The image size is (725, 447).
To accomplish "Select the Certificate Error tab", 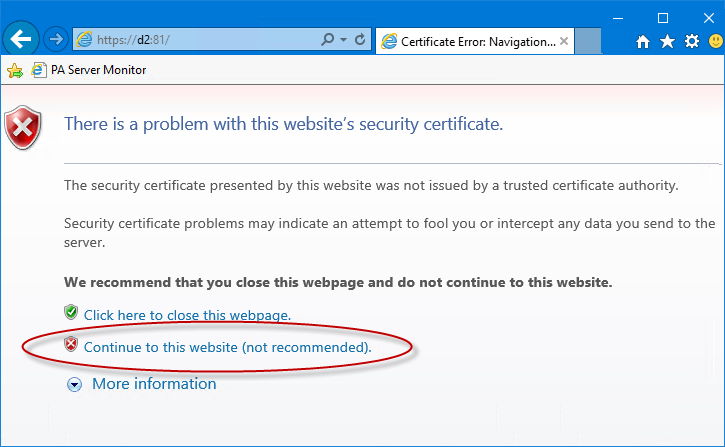I will click(468, 42).
